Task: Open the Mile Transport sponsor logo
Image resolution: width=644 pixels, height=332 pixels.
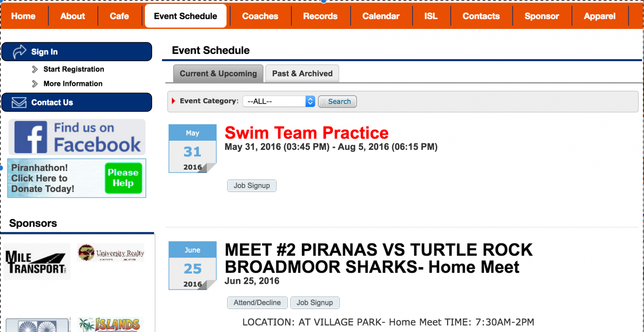Action: (37, 262)
